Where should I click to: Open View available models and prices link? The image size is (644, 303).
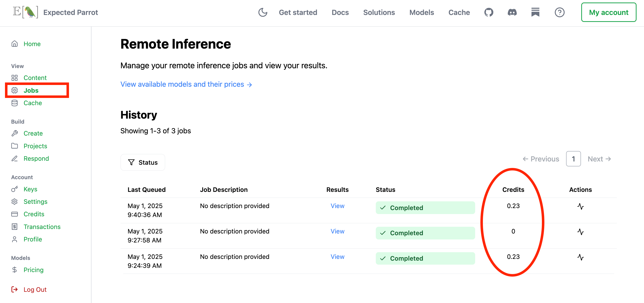point(186,84)
